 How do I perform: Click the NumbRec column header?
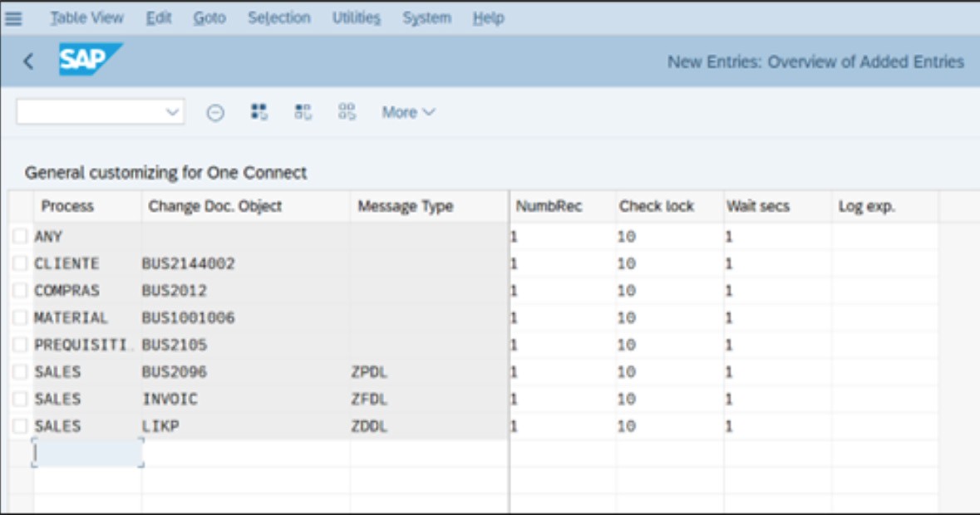[563, 207]
